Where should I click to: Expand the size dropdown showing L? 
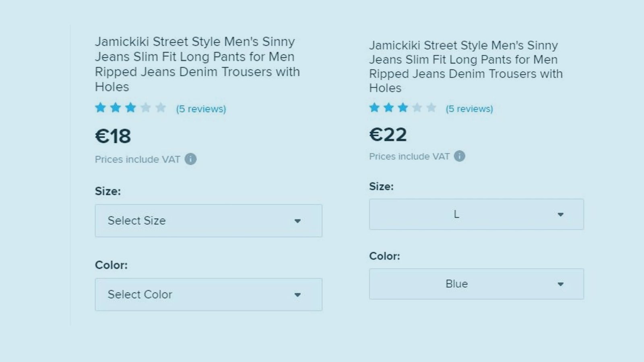476,214
